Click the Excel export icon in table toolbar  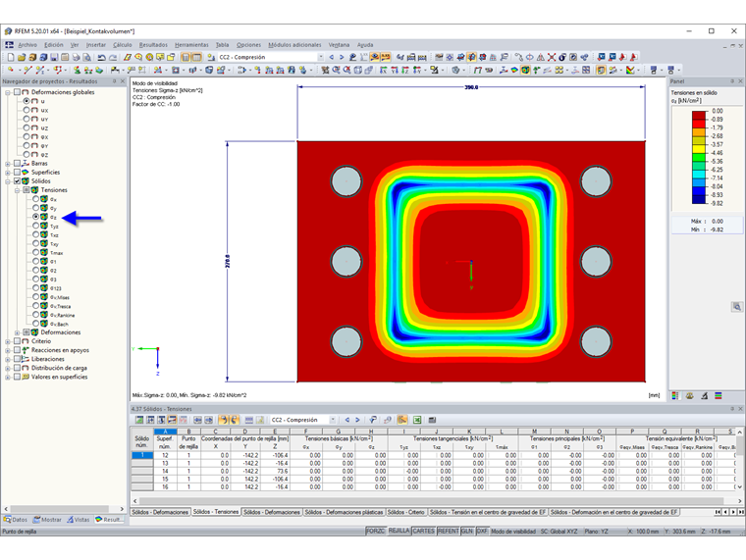tap(417, 420)
